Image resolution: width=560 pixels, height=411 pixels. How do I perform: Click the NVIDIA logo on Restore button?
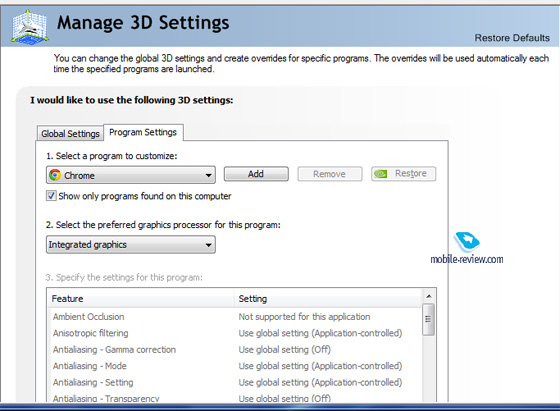click(x=380, y=174)
